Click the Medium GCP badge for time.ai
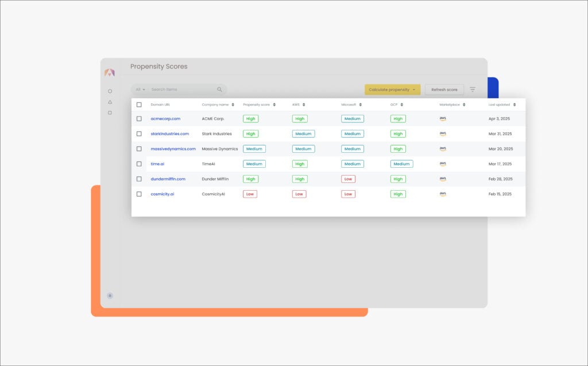Image resolution: width=588 pixels, height=366 pixels. pos(401,164)
